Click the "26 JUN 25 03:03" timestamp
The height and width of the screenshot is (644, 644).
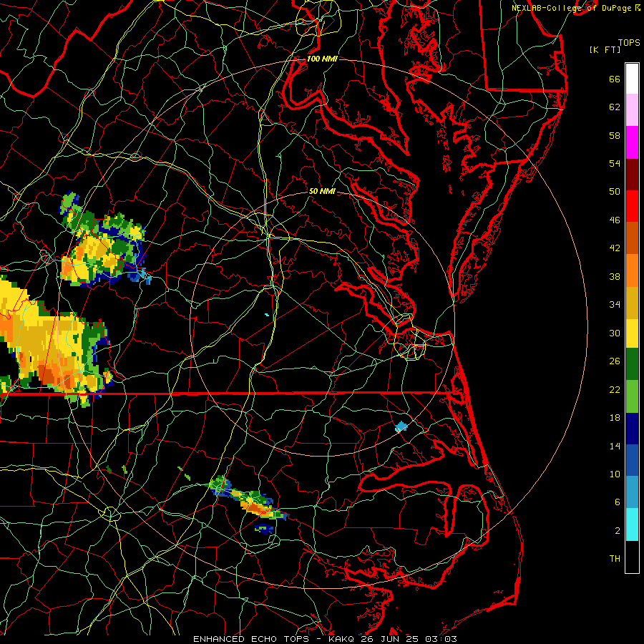(409, 639)
